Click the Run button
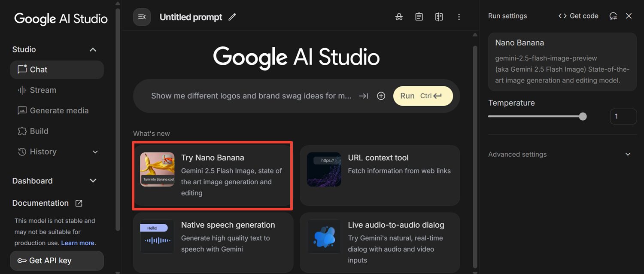 click(422, 96)
